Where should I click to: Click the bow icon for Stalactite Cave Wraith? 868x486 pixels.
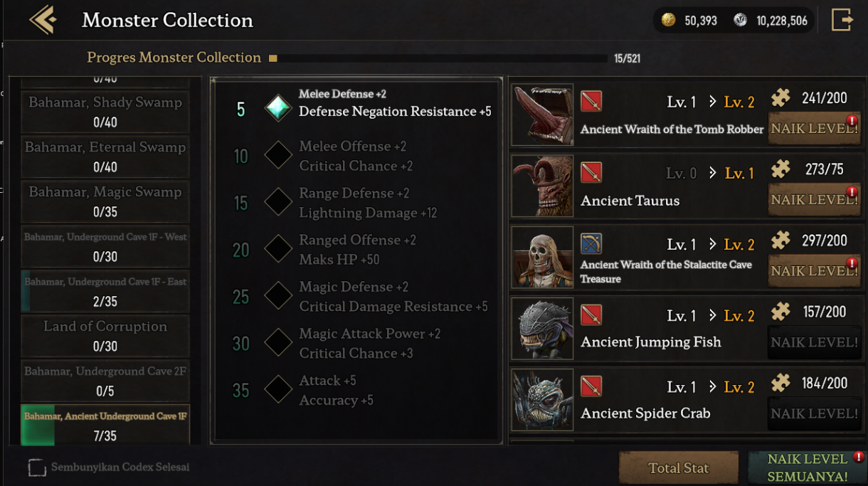pos(591,243)
